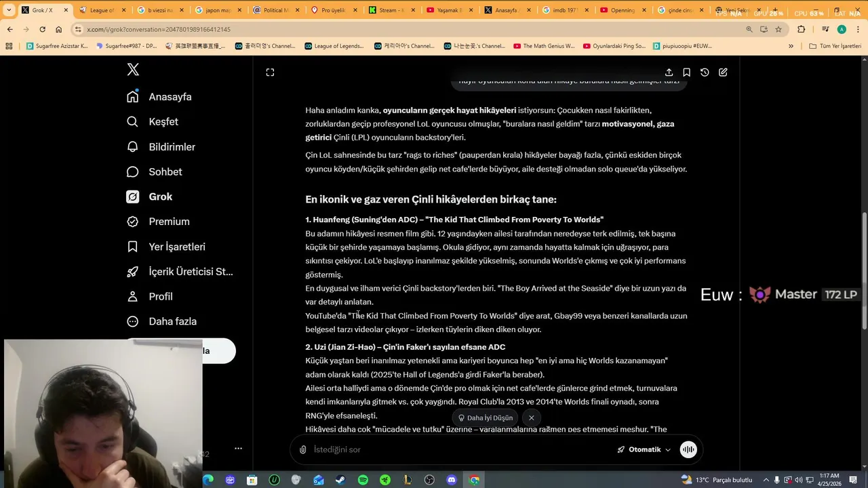Open Microsoft Edge from the taskbar

tap(208, 480)
